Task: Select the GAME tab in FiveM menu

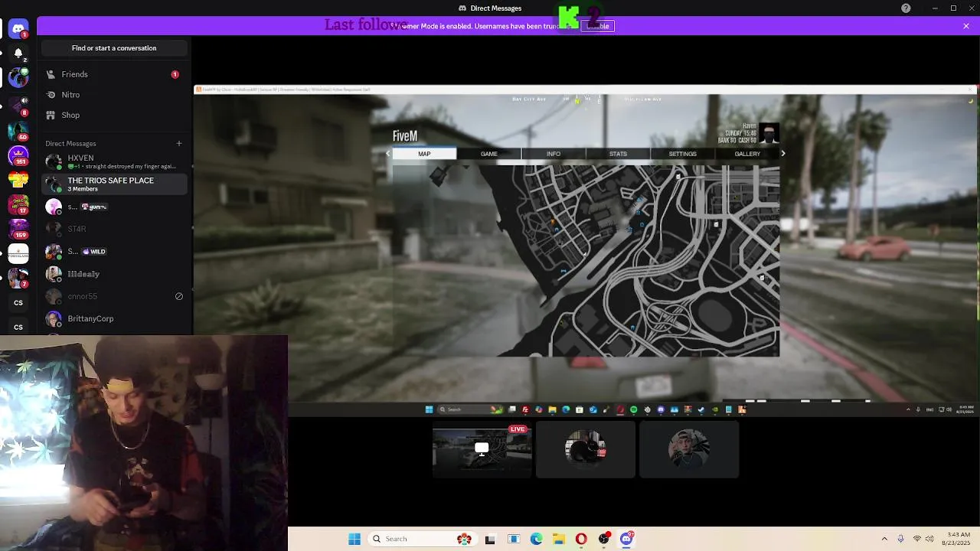Action: click(x=488, y=154)
